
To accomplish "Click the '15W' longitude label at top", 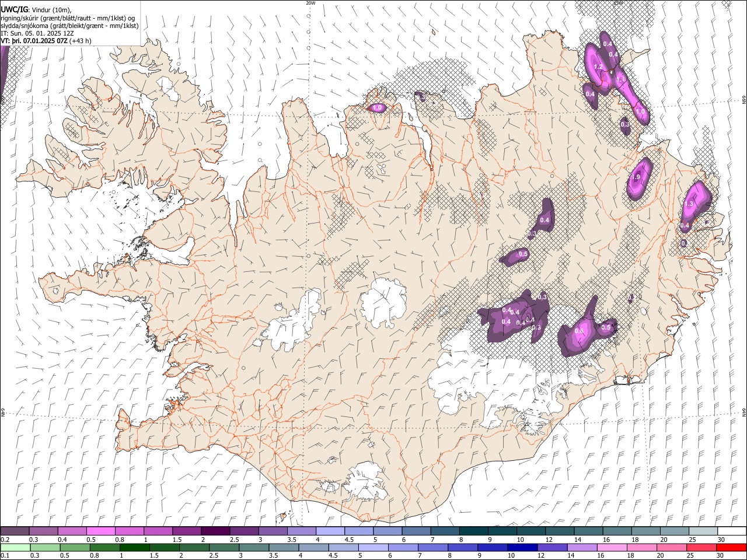I will point(618,3).
